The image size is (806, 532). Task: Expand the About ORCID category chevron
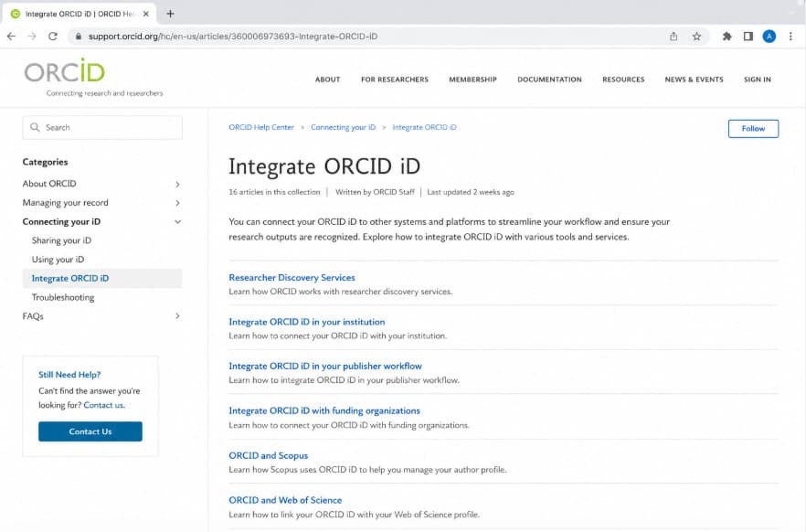[x=177, y=184]
